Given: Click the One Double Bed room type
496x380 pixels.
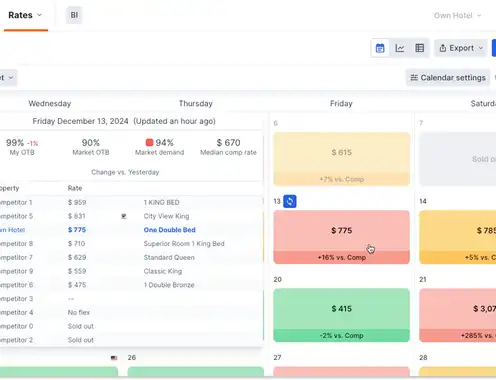Looking at the screenshot, I should coord(170,230).
